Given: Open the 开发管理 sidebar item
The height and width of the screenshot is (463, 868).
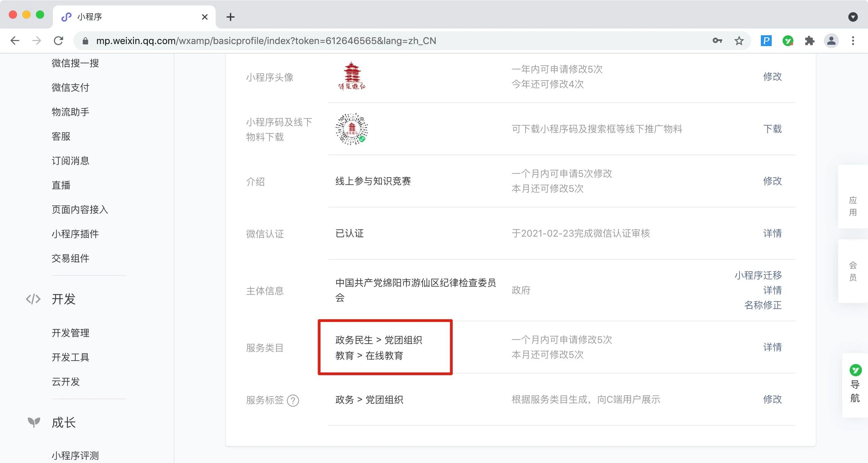Looking at the screenshot, I should (x=71, y=333).
